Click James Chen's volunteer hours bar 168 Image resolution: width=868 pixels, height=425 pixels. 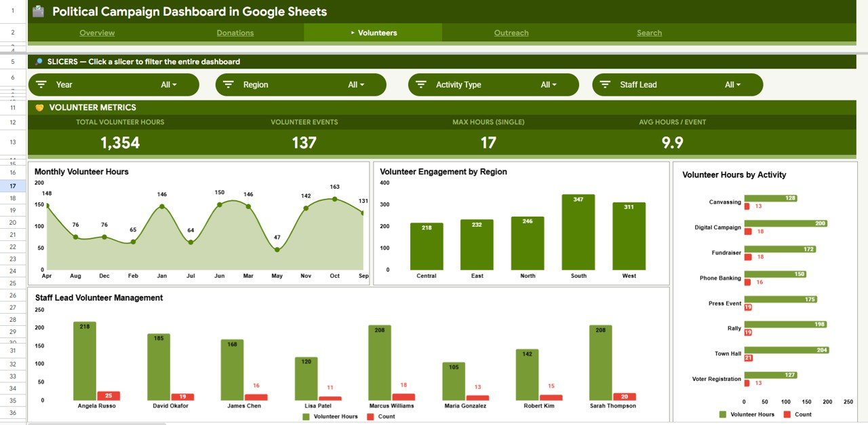pyautogui.click(x=232, y=370)
